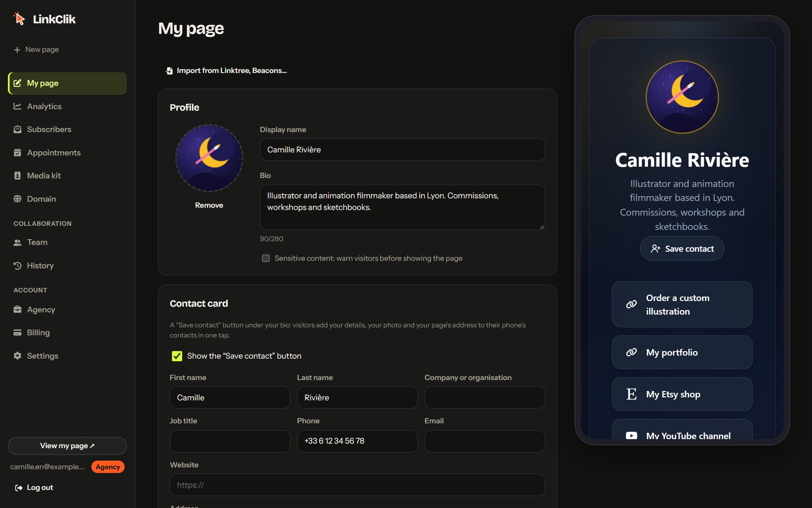Uncheck Show the "Save contact" button

tap(177, 356)
